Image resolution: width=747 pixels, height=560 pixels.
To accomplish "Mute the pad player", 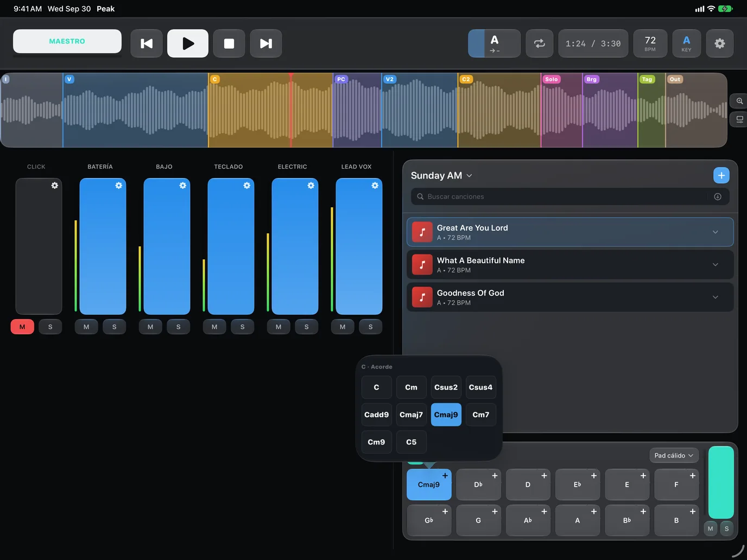I will [x=711, y=529].
